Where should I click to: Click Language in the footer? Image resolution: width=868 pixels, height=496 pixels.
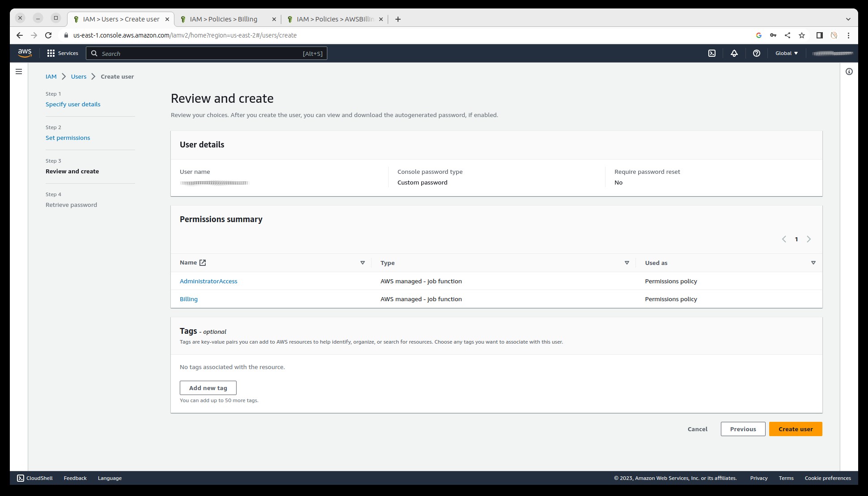pyautogui.click(x=110, y=478)
